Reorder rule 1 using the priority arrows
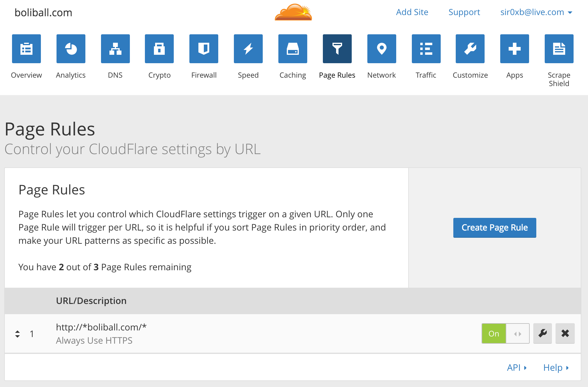This screenshot has height=387, width=588. click(x=17, y=334)
